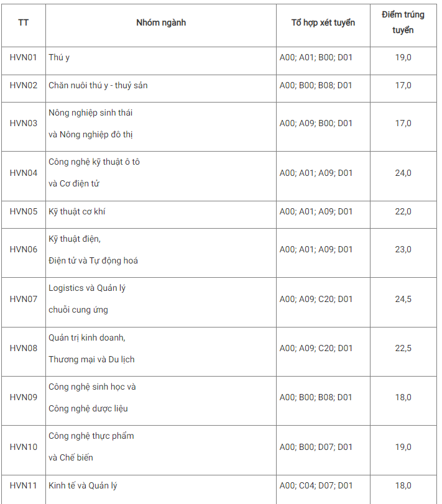Click the "TT" column header
Image resolution: width=442 pixels, height=504 pixels.
24,22
